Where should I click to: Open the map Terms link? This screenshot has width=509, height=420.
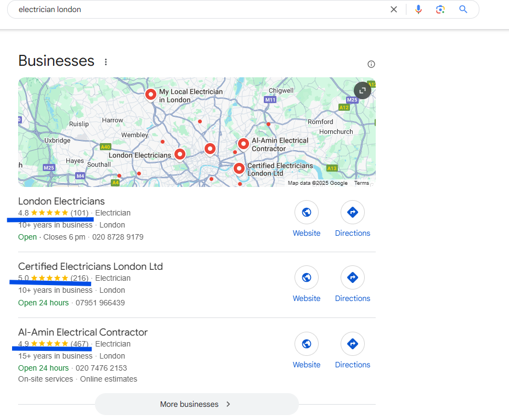pos(361,183)
